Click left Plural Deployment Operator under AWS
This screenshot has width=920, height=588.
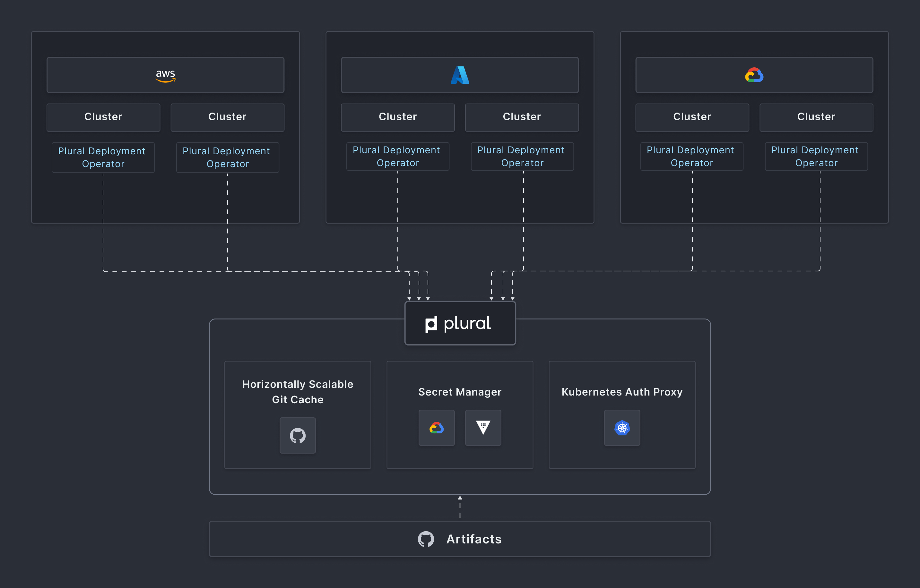click(103, 157)
